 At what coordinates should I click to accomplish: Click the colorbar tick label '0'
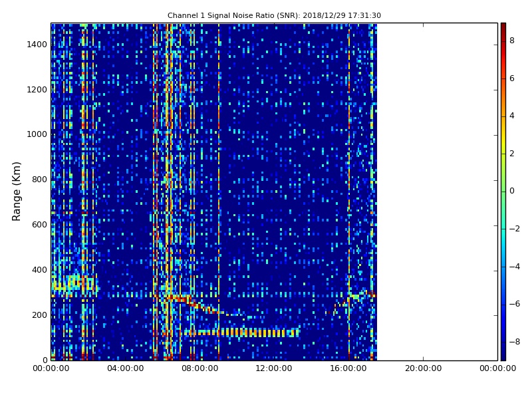click(x=512, y=191)
